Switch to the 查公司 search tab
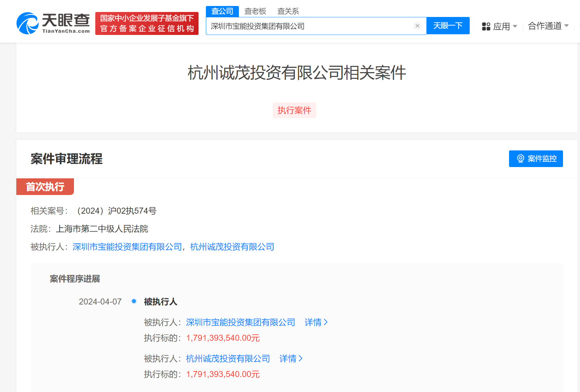580x392 pixels. click(222, 11)
